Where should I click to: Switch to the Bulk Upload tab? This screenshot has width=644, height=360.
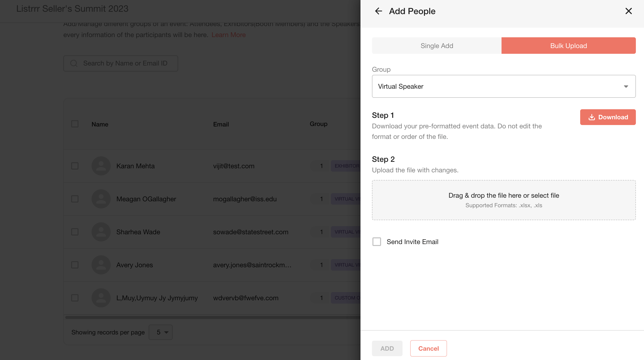(568, 45)
